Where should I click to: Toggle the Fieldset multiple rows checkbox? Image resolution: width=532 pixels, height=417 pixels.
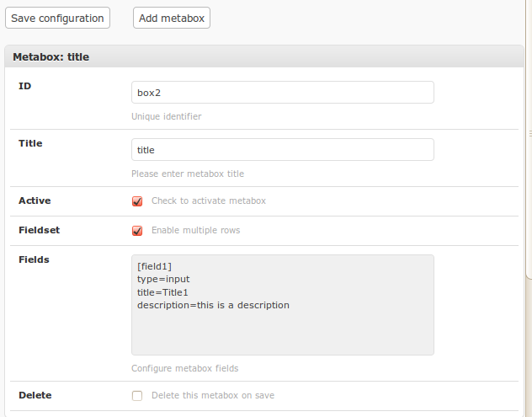tap(137, 231)
